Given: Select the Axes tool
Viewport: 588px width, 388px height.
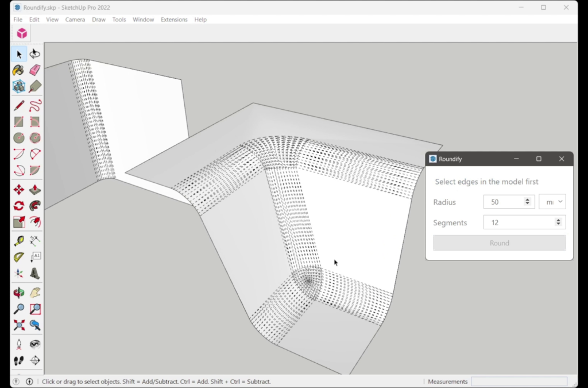Looking at the screenshot, I should (x=19, y=273).
